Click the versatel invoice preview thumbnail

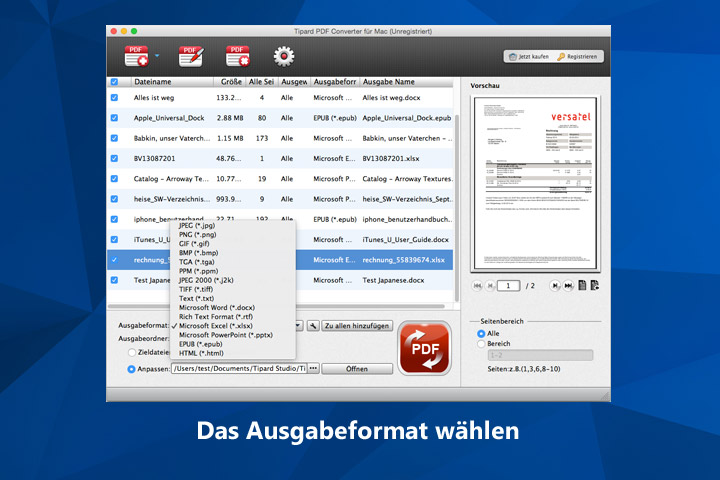click(535, 183)
